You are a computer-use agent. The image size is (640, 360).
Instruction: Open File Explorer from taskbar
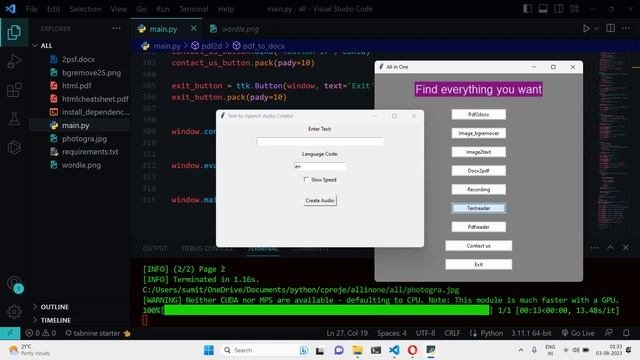pos(358,350)
